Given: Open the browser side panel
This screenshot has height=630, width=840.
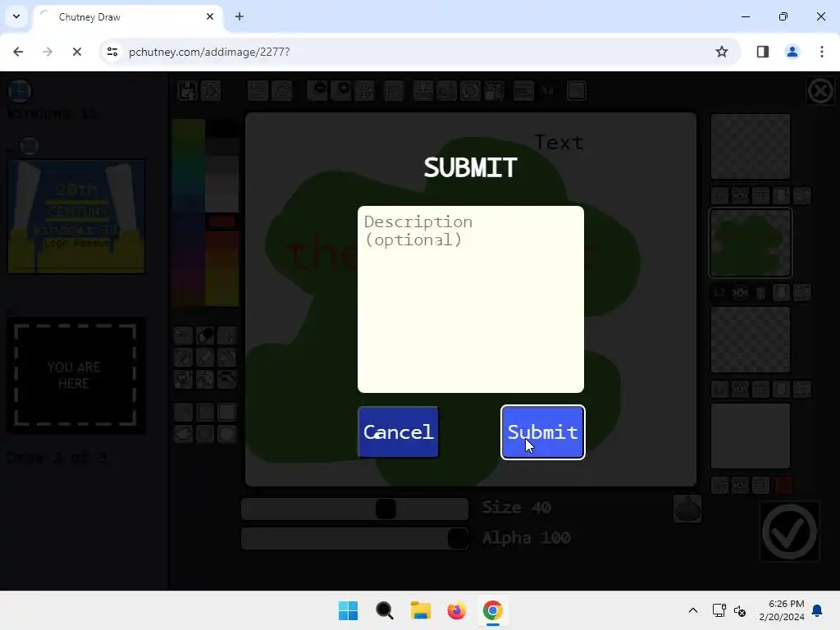Looking at the screenshot, I should 762,52.
